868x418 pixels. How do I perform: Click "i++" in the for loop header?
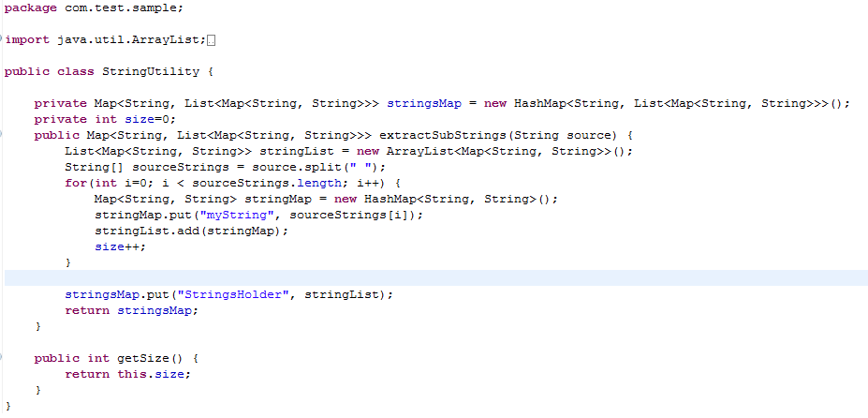(x=368, y=183)
